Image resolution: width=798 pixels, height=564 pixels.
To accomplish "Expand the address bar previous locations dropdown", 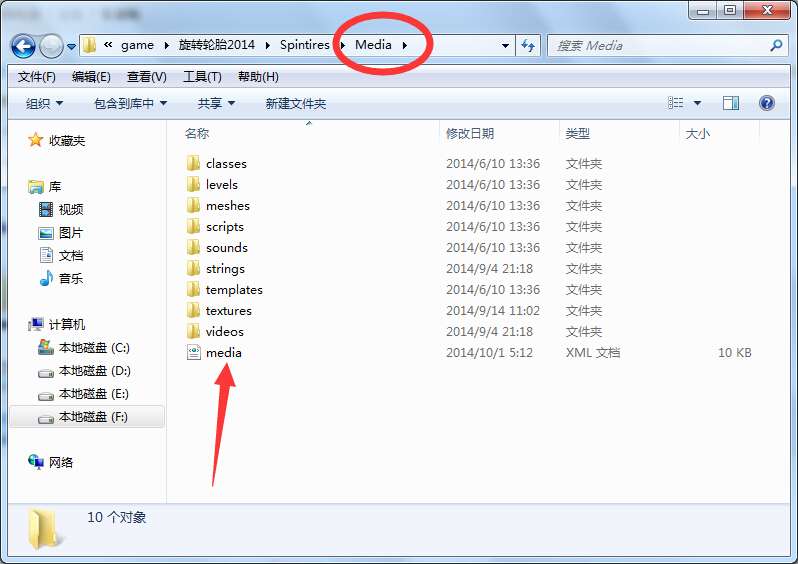I will (x=505, y=46).
